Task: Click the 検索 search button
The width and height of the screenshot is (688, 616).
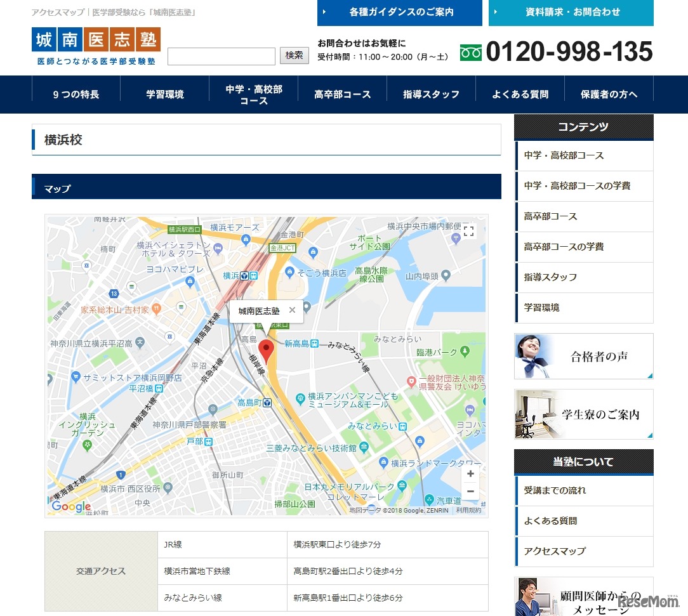Action: point(294,55)
